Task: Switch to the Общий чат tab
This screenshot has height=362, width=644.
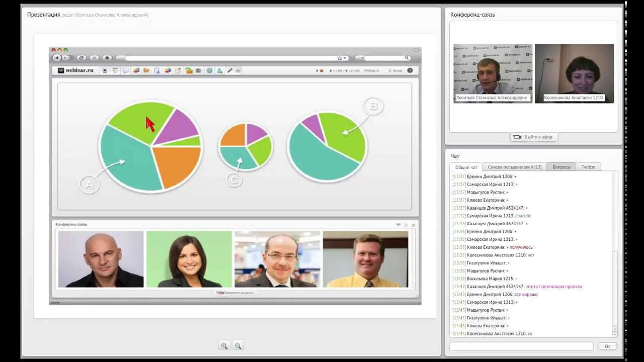Action: [x=466, y=167]
